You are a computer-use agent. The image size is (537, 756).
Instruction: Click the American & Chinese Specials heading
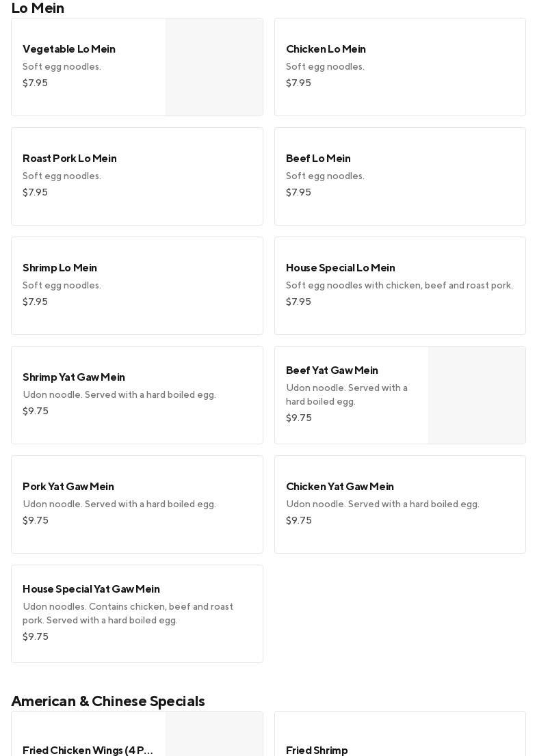coord(108,701)
